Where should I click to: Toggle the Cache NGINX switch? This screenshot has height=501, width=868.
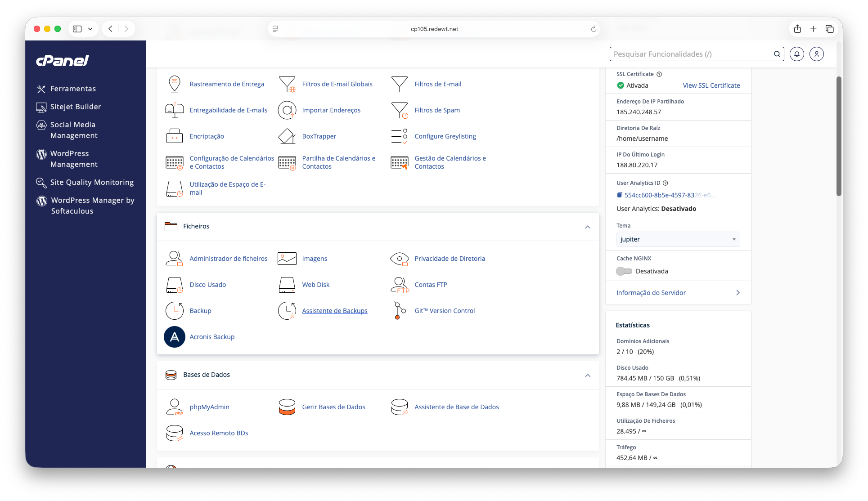pyautogui.click(x=624, y=271)
